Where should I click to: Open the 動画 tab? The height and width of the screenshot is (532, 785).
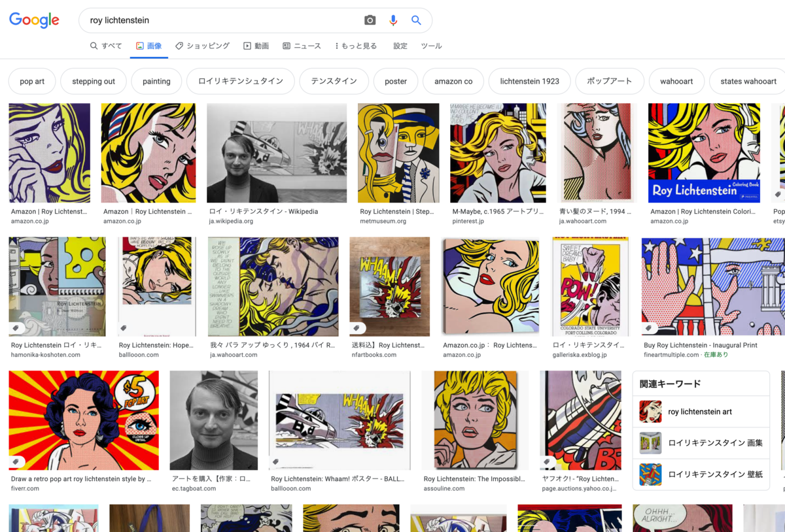[256, 46]
